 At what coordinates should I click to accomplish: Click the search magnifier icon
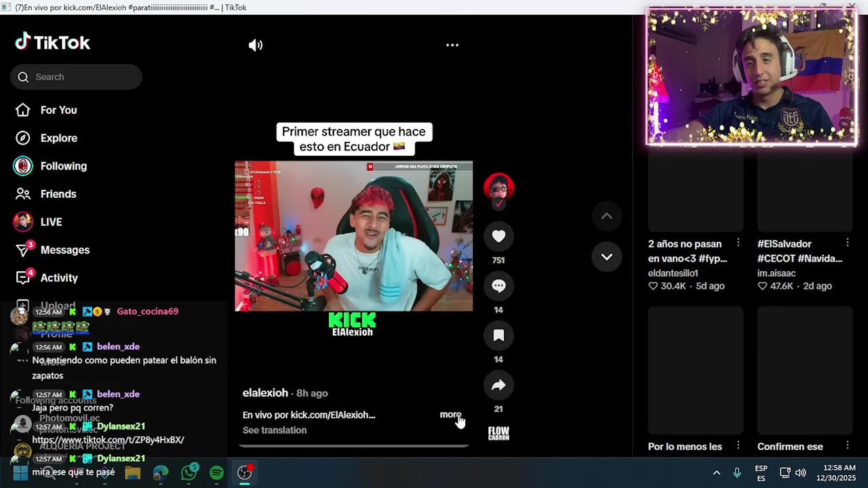23,77
